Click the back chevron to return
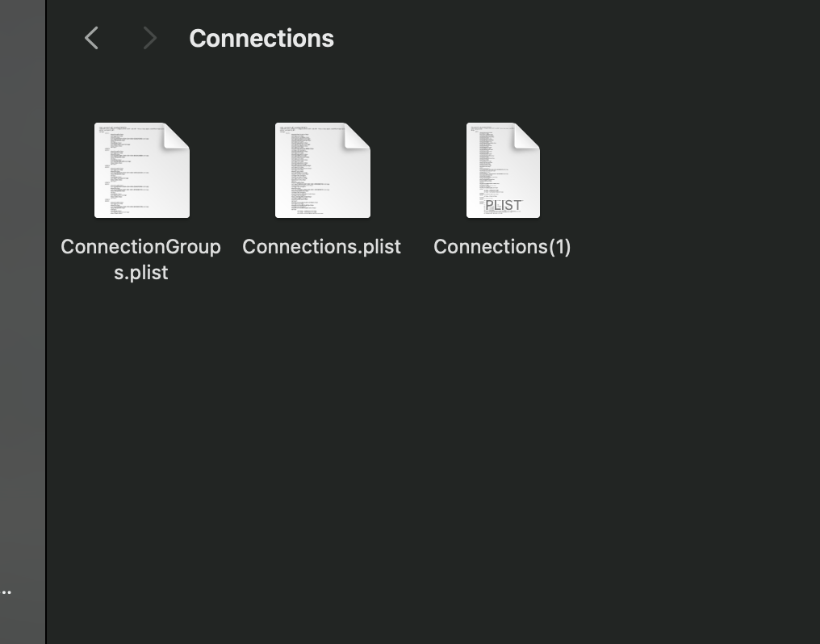The image size is (820, 644). pyautogui.click(x=91, y=37)
